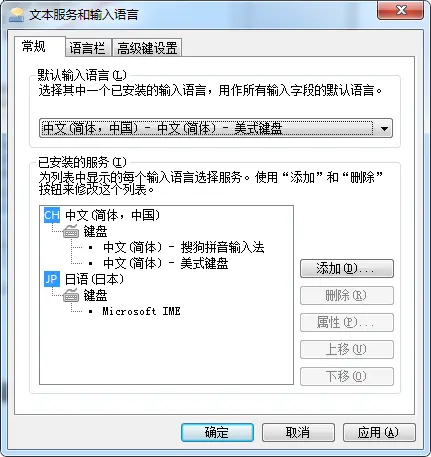
Task: Select 中文(简体) - 美式键盘 list entry
Action: tap(166, 263)
